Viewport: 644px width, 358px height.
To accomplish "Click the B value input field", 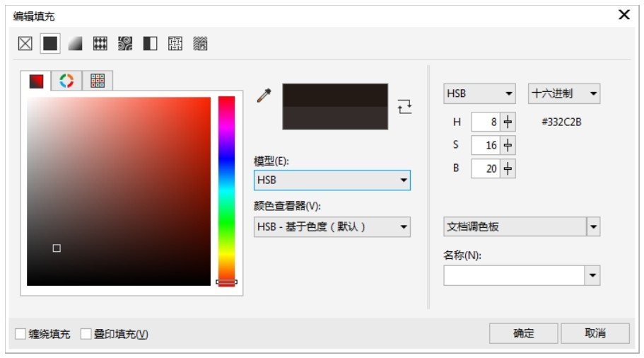I will [486, 168].
